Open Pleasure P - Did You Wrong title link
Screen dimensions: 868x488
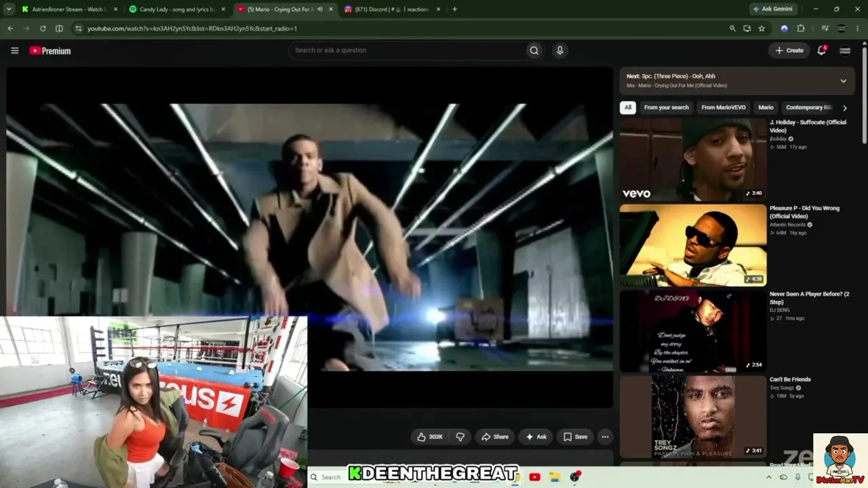pos(805,212)
